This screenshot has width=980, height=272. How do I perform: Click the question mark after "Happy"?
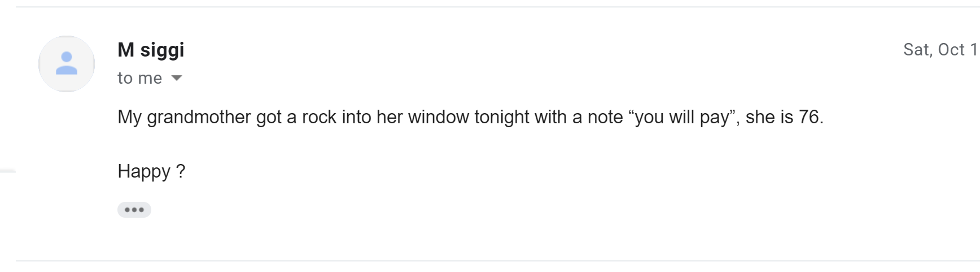(181, 171)
